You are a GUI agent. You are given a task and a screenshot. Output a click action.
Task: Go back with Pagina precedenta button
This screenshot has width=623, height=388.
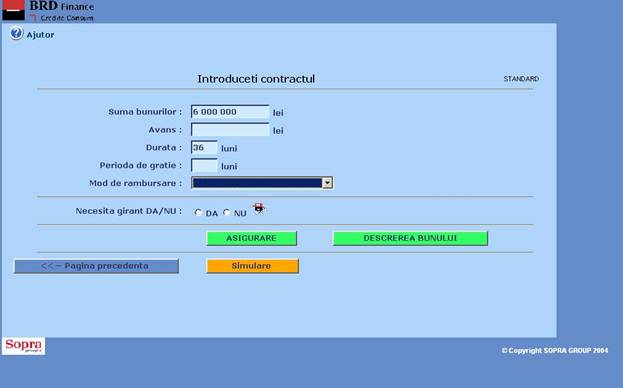96,266
